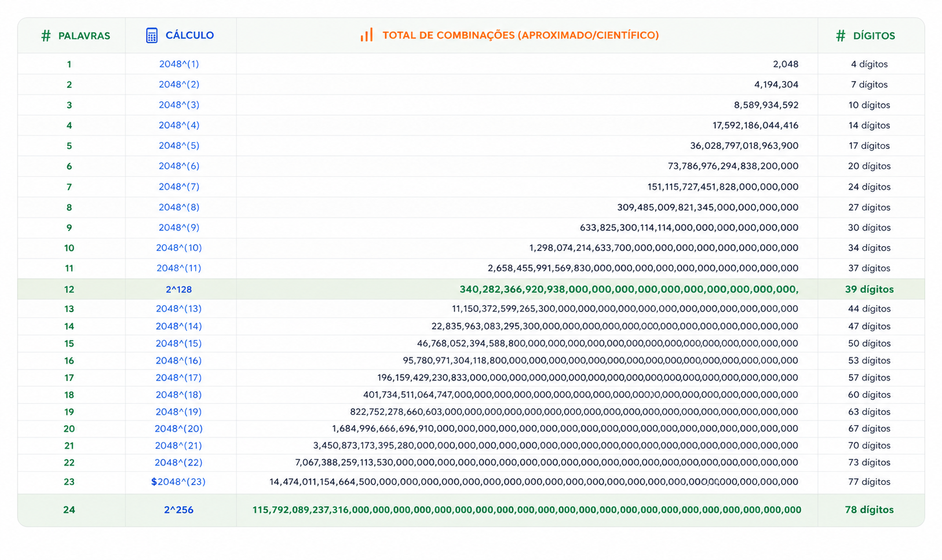Screen dimensions: 942x560
Task: Click the '24 dígitos' cell
Action: [x=869, y=186]
